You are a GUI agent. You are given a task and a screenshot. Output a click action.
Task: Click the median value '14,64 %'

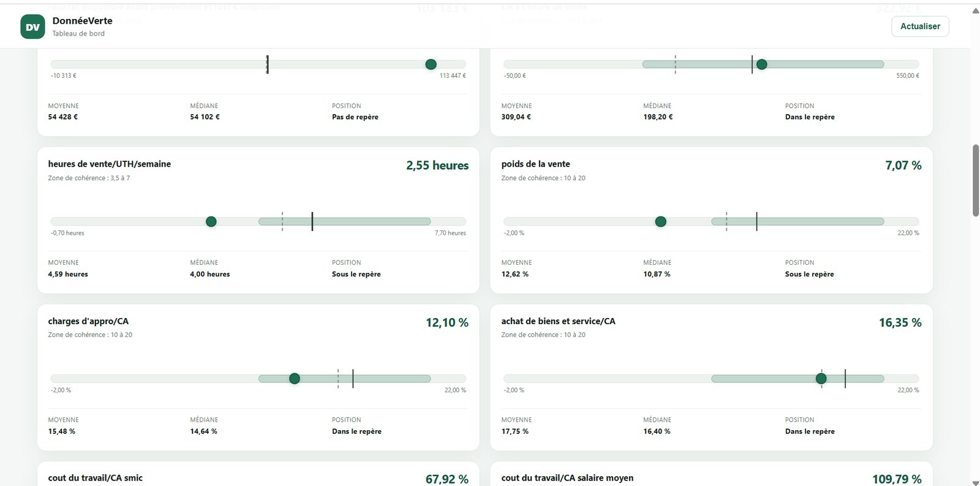click(x=203, y=431)
